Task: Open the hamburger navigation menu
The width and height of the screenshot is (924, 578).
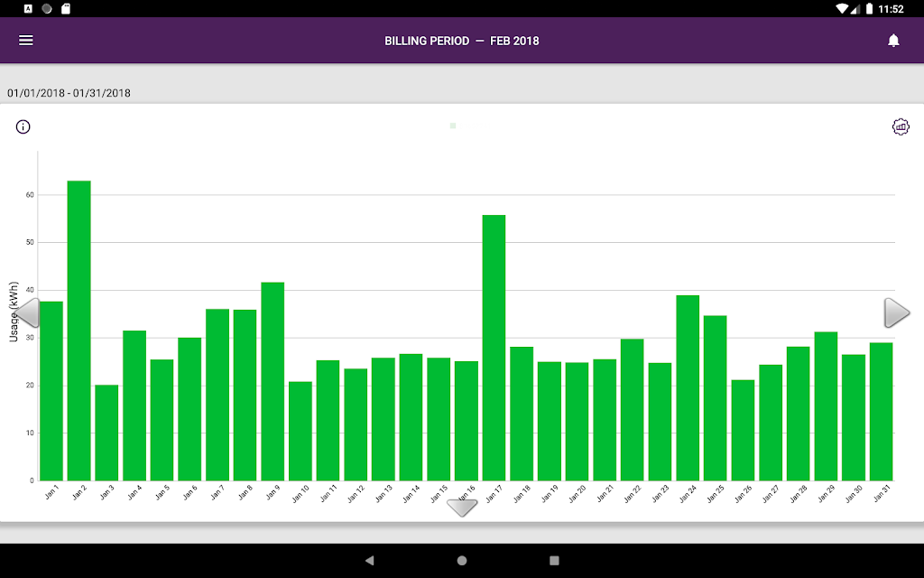Action: coord(26,41)
